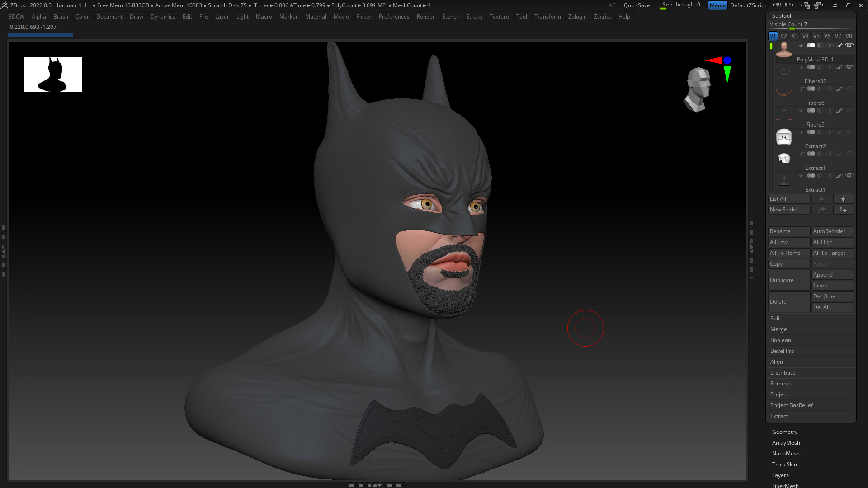The height and width of the screenshot is (488, 868).
Task: Click the Boolean operation button
Action: [811, 340]
